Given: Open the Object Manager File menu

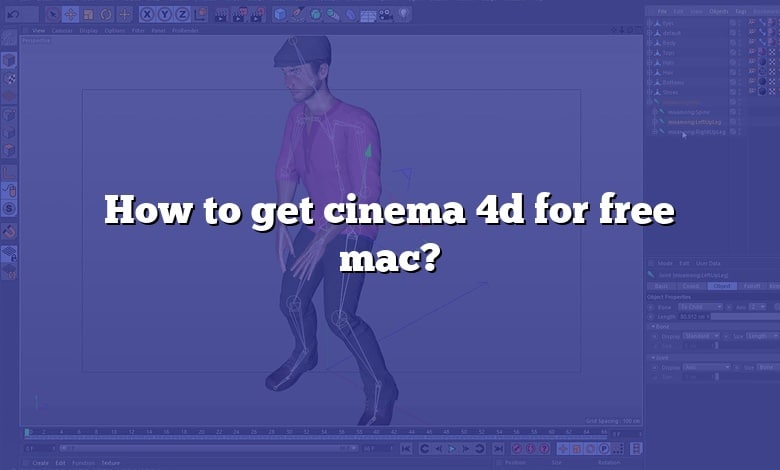Looking at the screenshot, I should [x=662, y=11].
